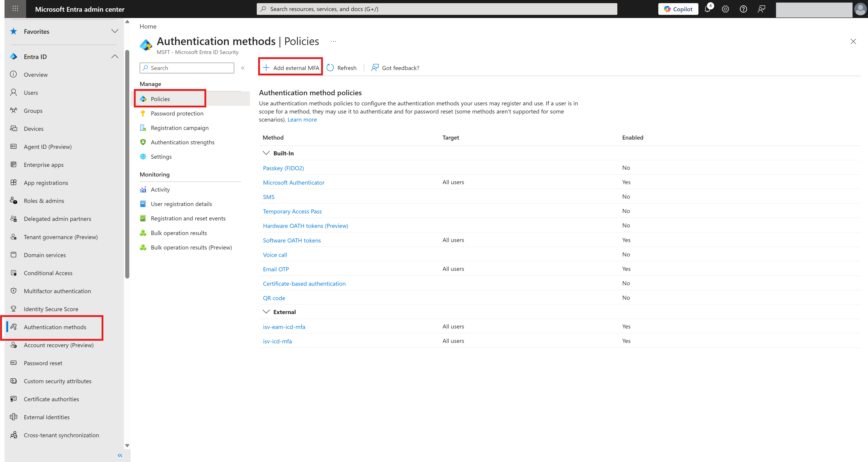Open the notifications bell
This screenshot has height=462, width=868.
pos(707,9)
